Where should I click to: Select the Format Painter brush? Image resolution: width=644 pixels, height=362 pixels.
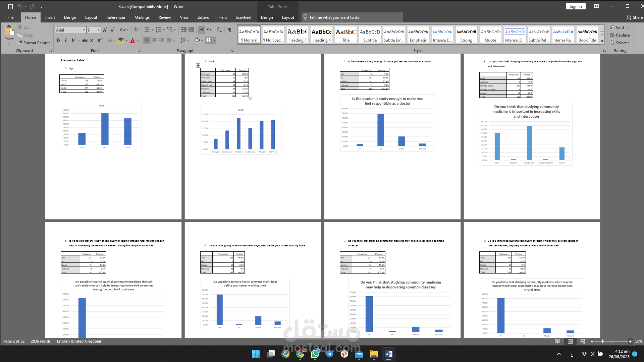point(34,43)
